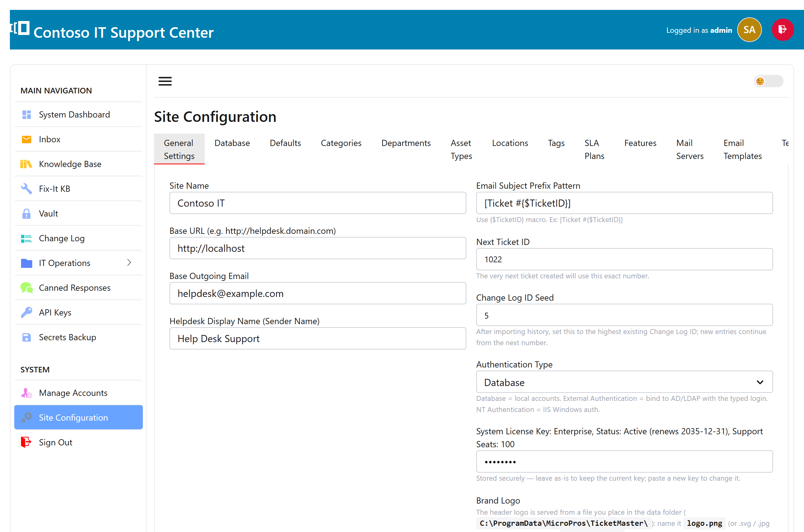
Task: Click the System License Key password field
Action: tap(624, 461)
